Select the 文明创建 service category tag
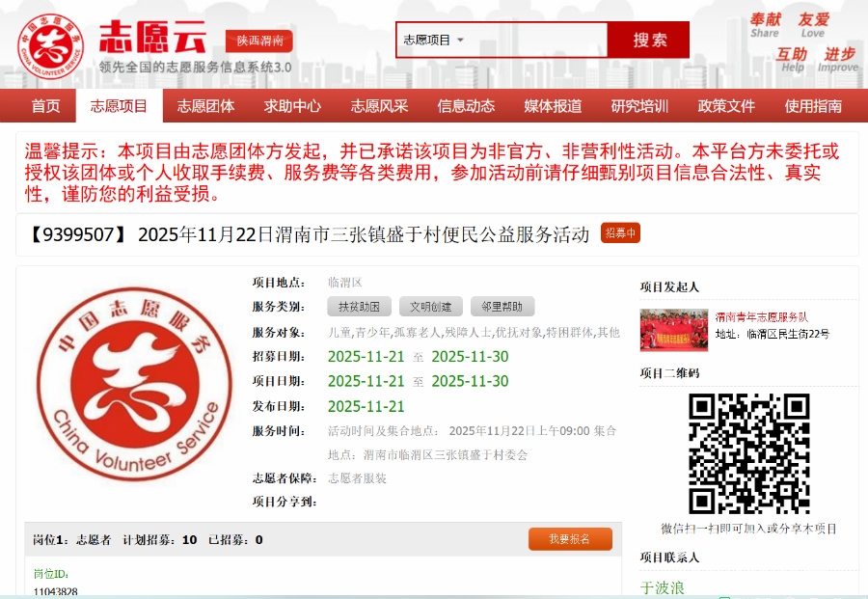The height and width of the screenshot is (599, 868). [x=430, y=307]
